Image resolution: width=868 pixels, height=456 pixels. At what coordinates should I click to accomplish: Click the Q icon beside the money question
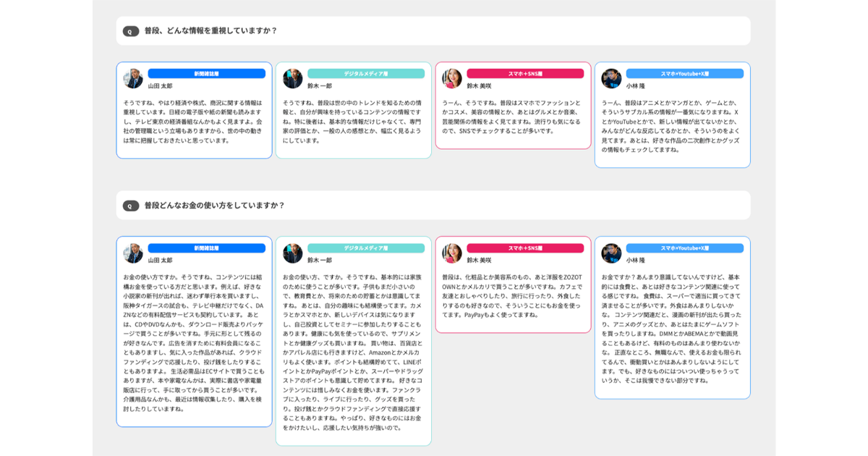coord(130,206)
